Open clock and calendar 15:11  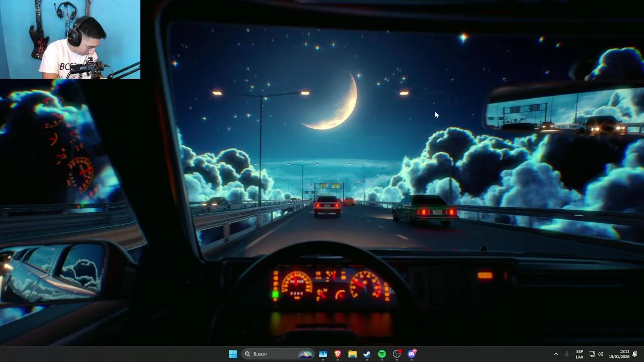tap(619, 354)
